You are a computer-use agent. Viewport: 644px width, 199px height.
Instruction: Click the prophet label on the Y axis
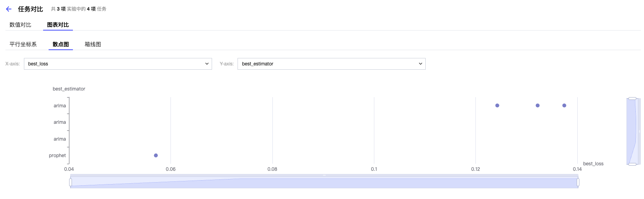click(57, 156)
